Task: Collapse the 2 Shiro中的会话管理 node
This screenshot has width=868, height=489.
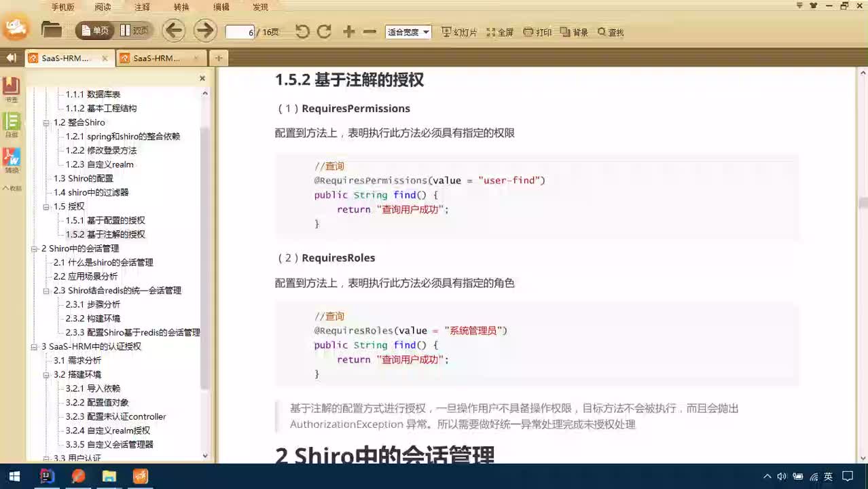Action: click(x=35, y=249)
